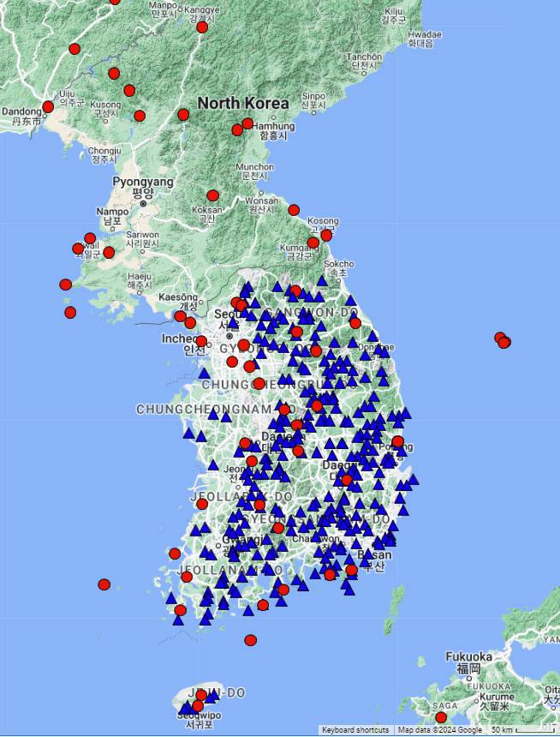Select the red marker at Pohang

[397, 441]
